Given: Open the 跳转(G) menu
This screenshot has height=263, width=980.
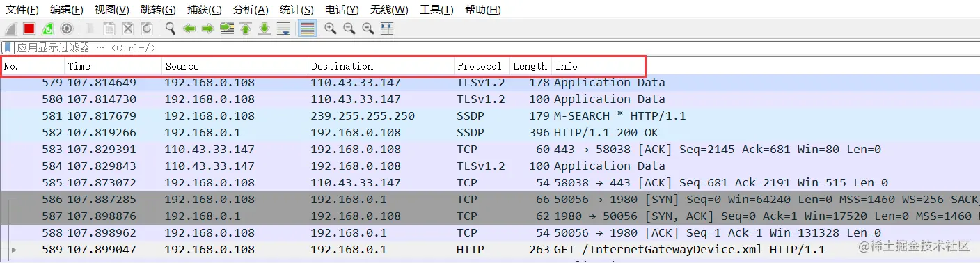Looking at the screenshot, I should point(159,10).
